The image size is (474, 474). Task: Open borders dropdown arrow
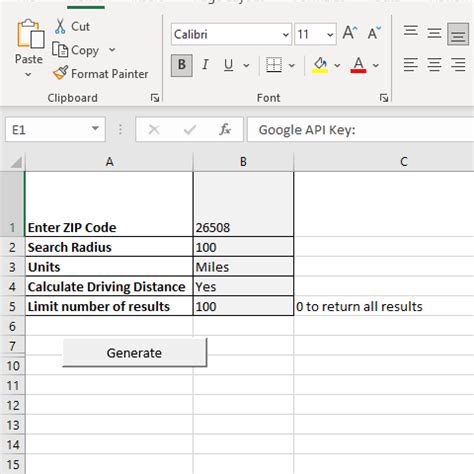point(292,65)
